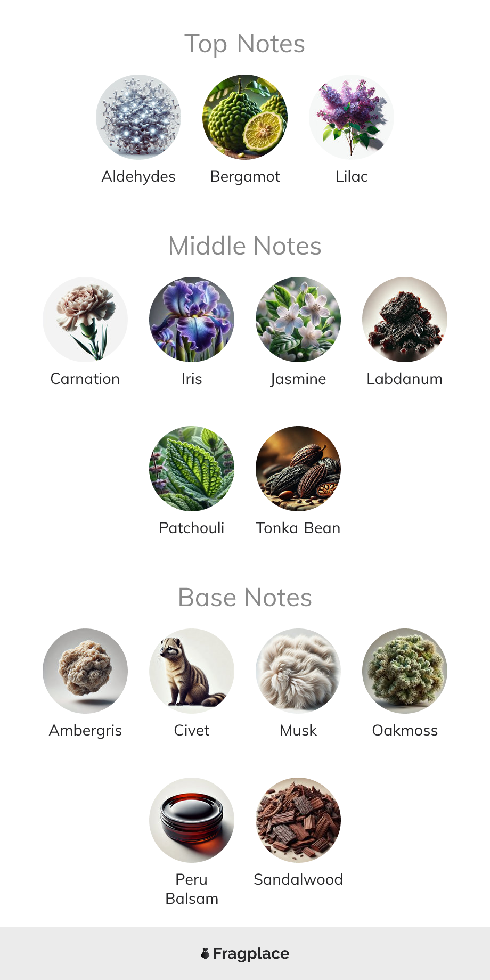
Task: Click the Top Notes heading
Action: pos(245,44)
